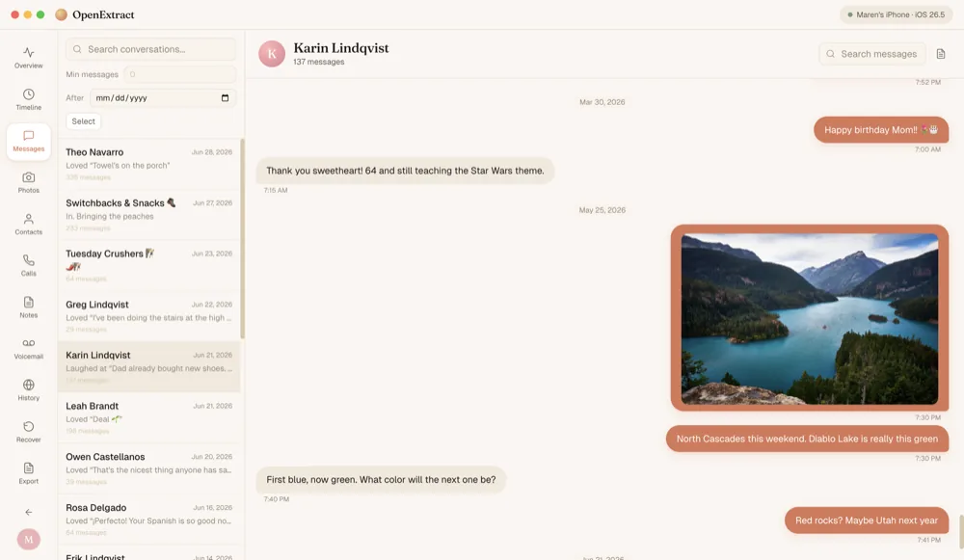Click the After date mm/dd/yyyy field

click(163, 97)
